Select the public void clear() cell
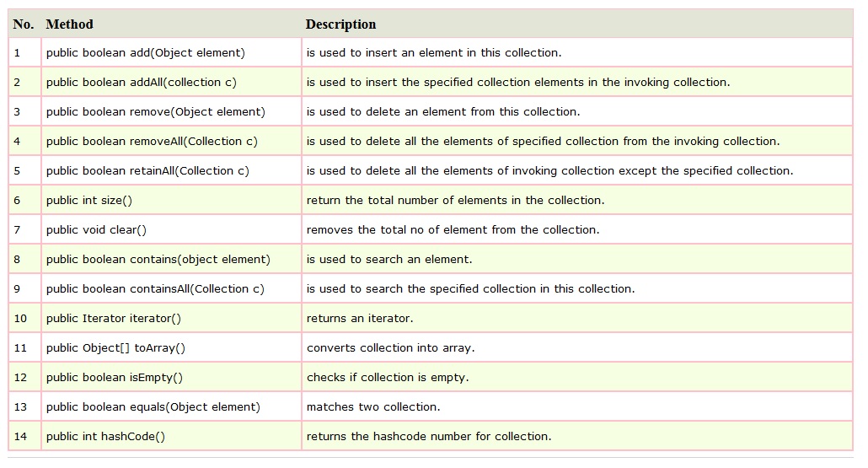 click(96, 230)
